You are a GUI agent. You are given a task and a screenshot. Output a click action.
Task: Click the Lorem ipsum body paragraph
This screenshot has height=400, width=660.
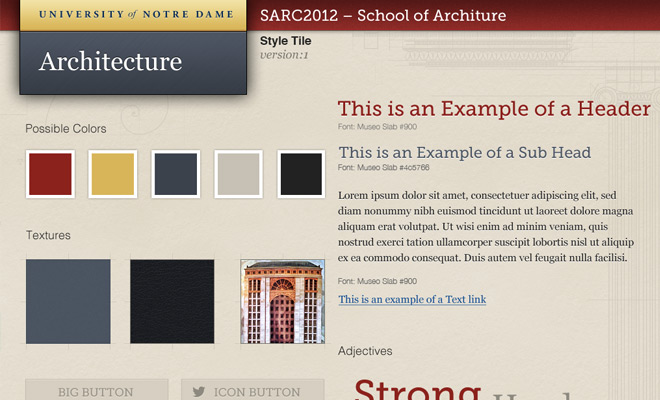pyautogui.click(x=486, y=227)
